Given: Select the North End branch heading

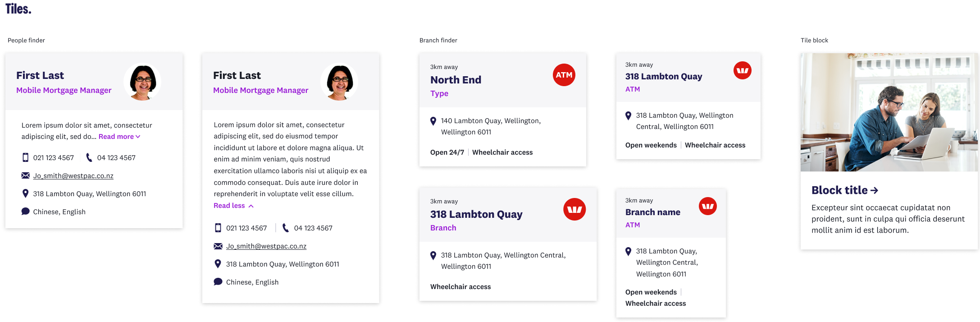Looking at the screenshot, I should [x=456, y=80].
